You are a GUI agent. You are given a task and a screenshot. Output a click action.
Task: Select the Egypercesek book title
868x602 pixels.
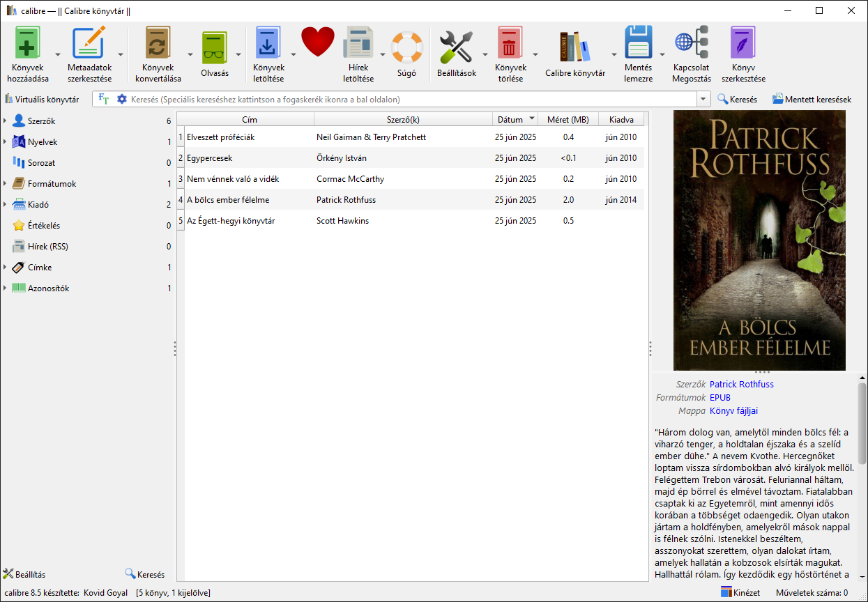point(210,158)
